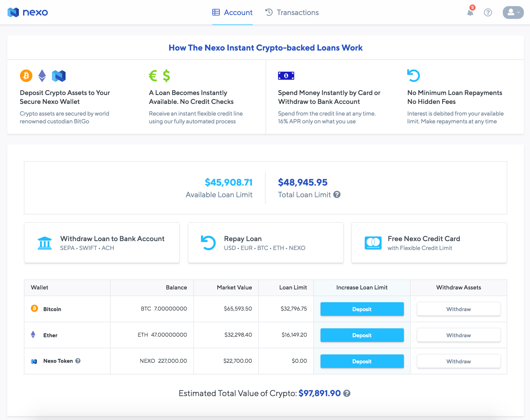Click the Nexo Token info question icon
Image resolution: width=530 pixels, height=420 pixels.
[78, 361]
